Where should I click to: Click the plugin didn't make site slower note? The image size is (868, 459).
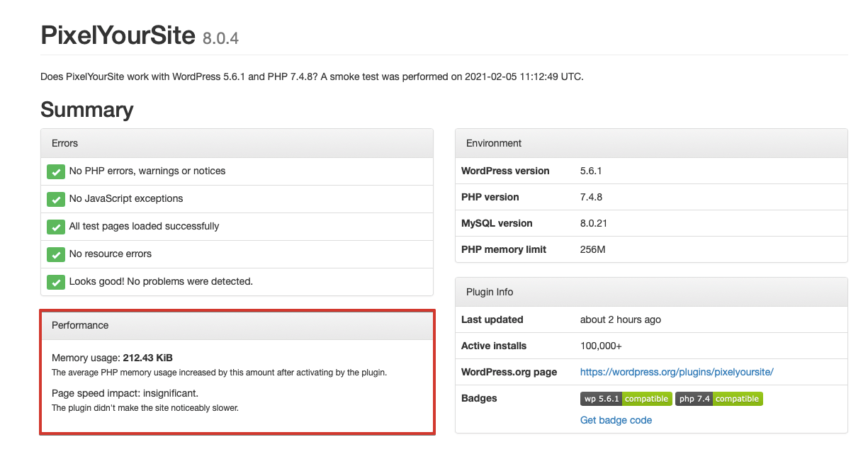point(145,408)
